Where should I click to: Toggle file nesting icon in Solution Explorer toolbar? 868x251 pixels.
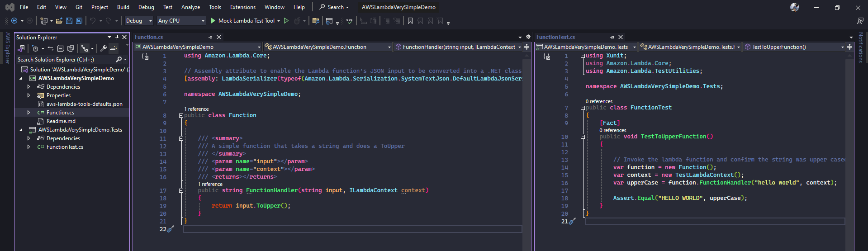click(x=84, y=48)
